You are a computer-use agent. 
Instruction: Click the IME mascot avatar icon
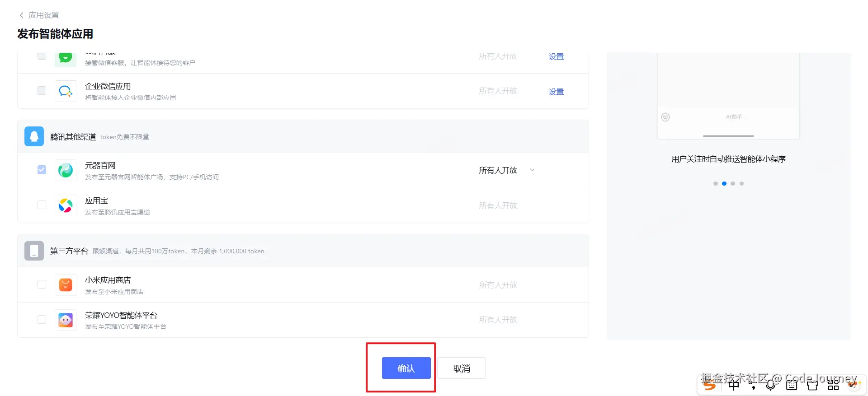(854, 384)
